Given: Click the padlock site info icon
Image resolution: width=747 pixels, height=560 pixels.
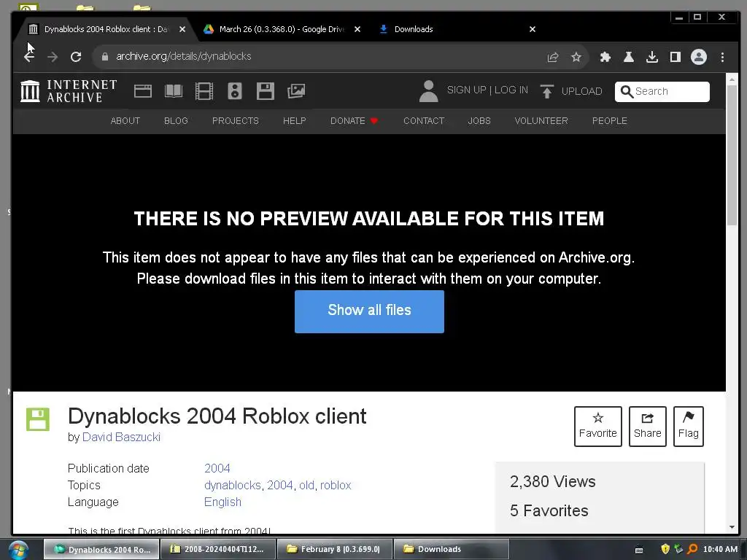Looking at the screenshot, I should tap(105, 57).
